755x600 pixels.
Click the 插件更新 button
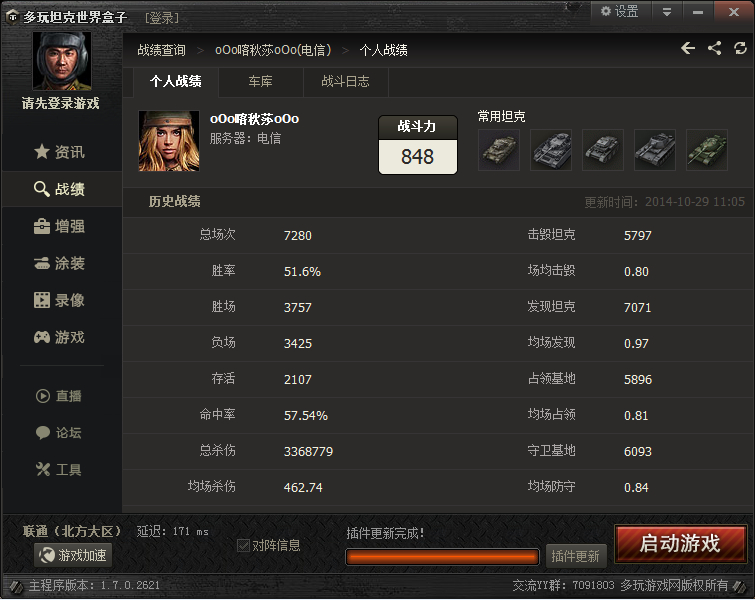tap(576, 557)
